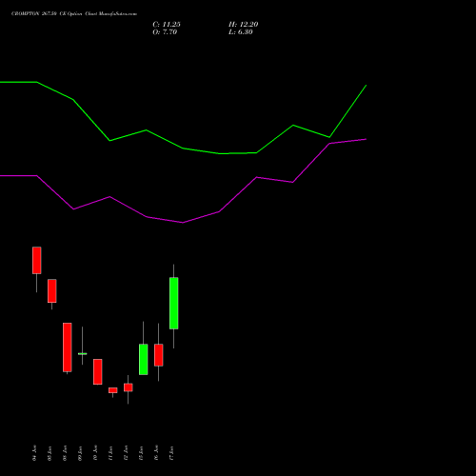Click the 15 Jun date axis label
Image resolution: width=476 pixels, height=476 pixels.
pos(141,453)
